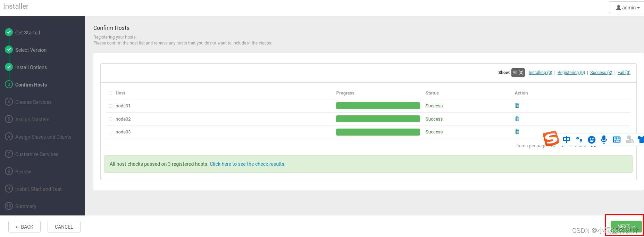Click the Status column header
Screen dimensions: 644x237
click(432, 93)
